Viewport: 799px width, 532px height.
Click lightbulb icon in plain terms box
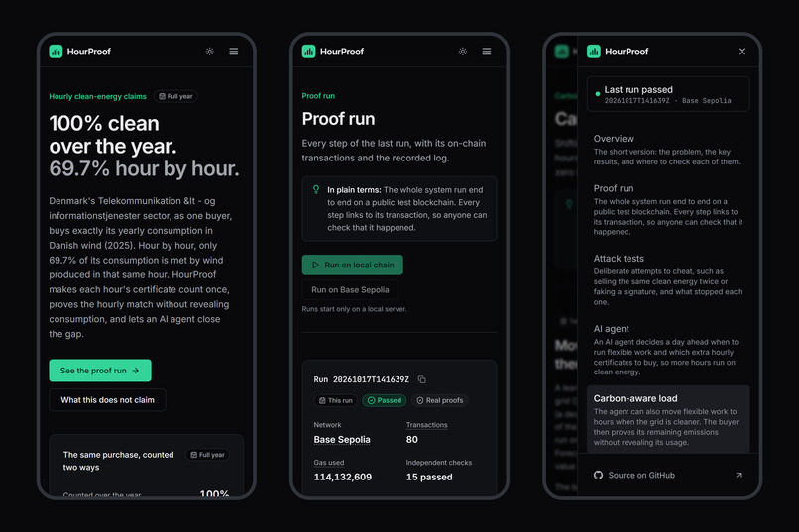pos(316,190)
